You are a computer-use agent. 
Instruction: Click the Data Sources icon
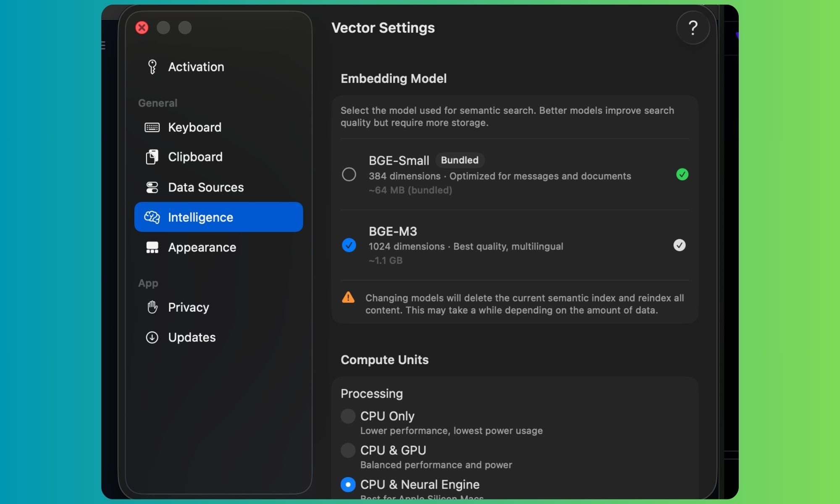(x=152, y=187)
